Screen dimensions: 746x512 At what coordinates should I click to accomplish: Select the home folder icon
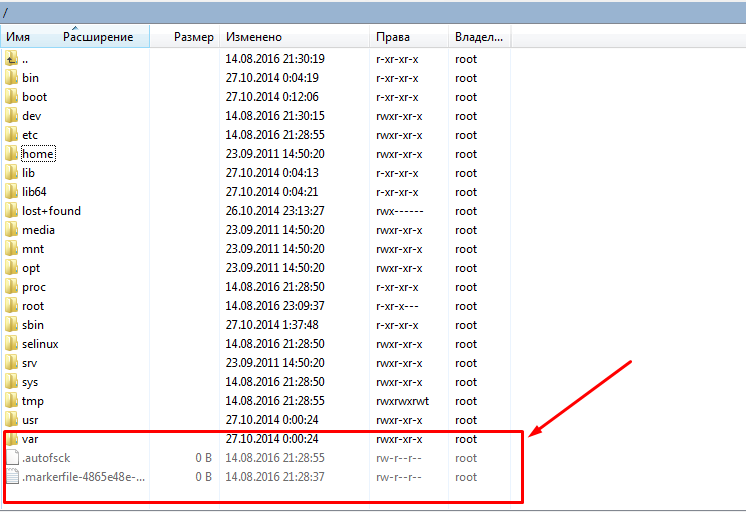[12, 154]
